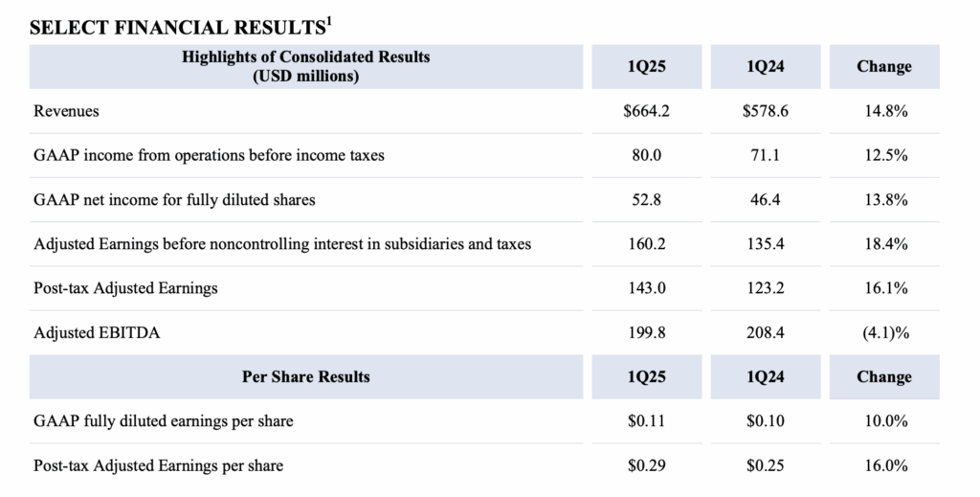The width and height of the screenshot is (980, 497).
Task: Select the 80.0 value cell
Action: [647, 155]
